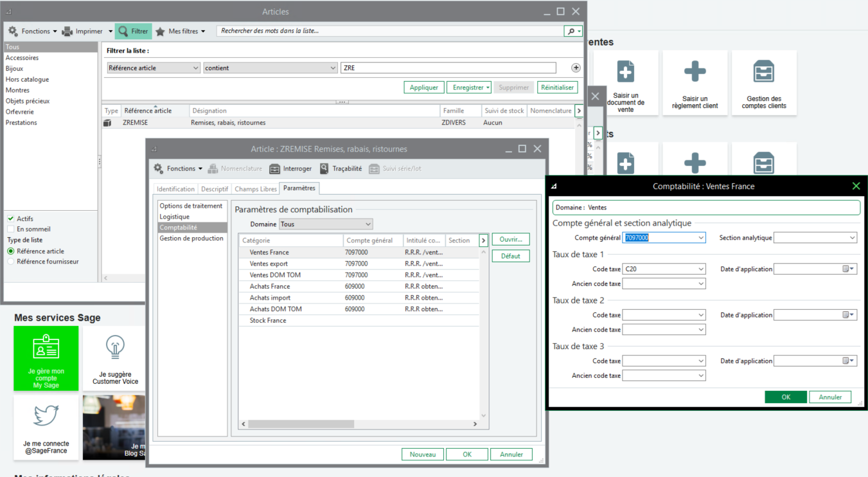
Task: Toggle the Actifs checkbox
Action: point(10,219)
